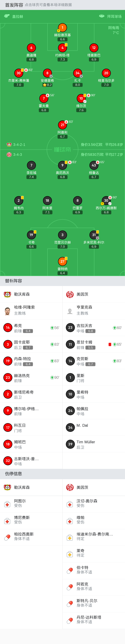Open player 安德里希 number 8 details

click(x=47, y=73)
